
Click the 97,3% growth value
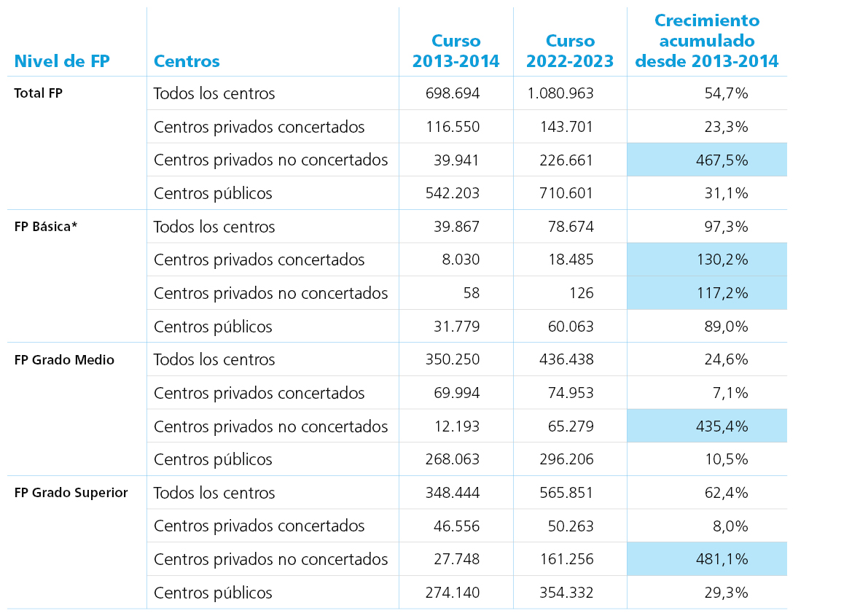point(726,227)
